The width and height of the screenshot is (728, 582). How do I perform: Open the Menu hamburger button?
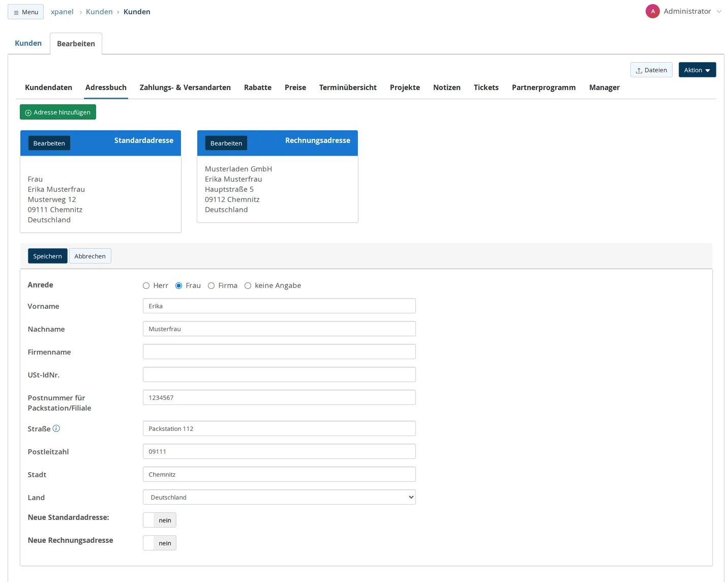[x=26, y=12]
